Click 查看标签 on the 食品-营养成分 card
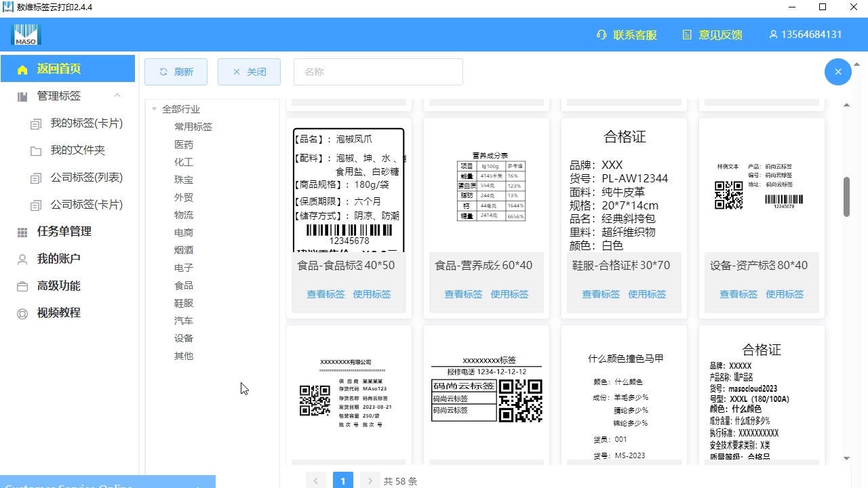Image resolution: width=868 pixels, height=488 pixels. 463,293
